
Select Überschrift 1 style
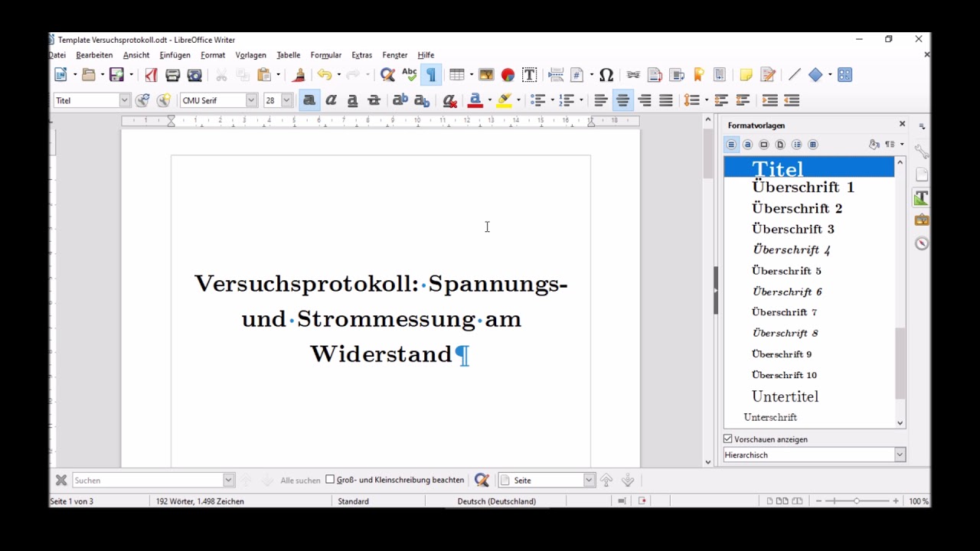coord(803,187)
